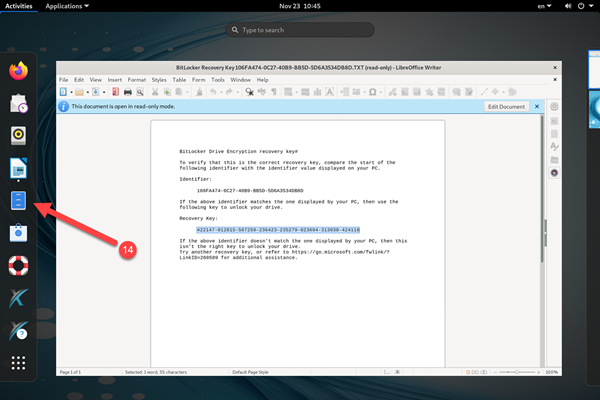Viewport: 600px width, 400px height.
Task: Expand the Insert Table dropdown arrow
Action: click(296, 92)
